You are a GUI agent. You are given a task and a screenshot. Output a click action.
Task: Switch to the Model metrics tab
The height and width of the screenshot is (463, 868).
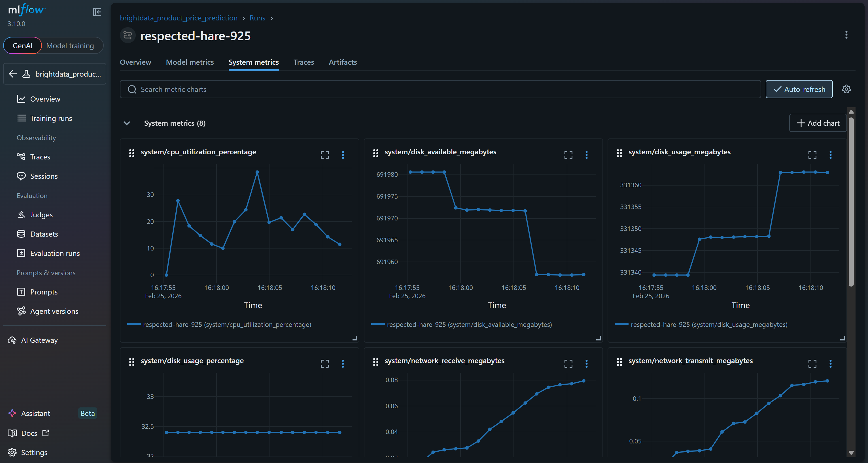[x=190, y=62]
